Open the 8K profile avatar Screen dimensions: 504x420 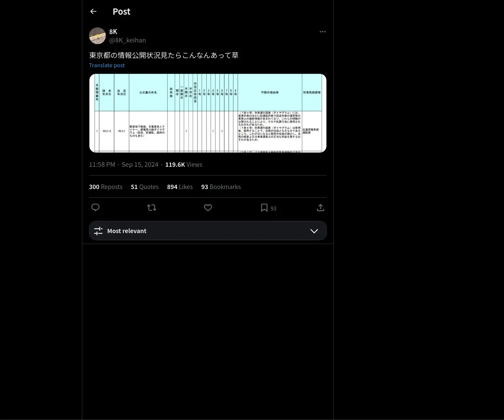[97, 36]
